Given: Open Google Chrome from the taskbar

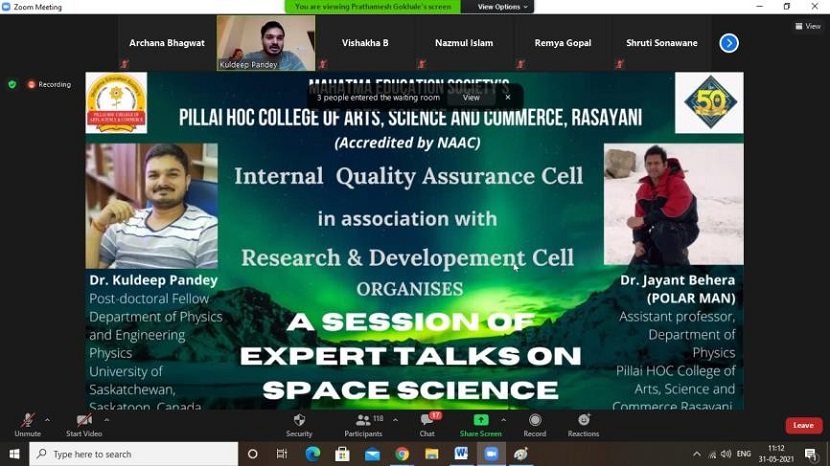Looking at the screenshot, I should pos(402,454).
